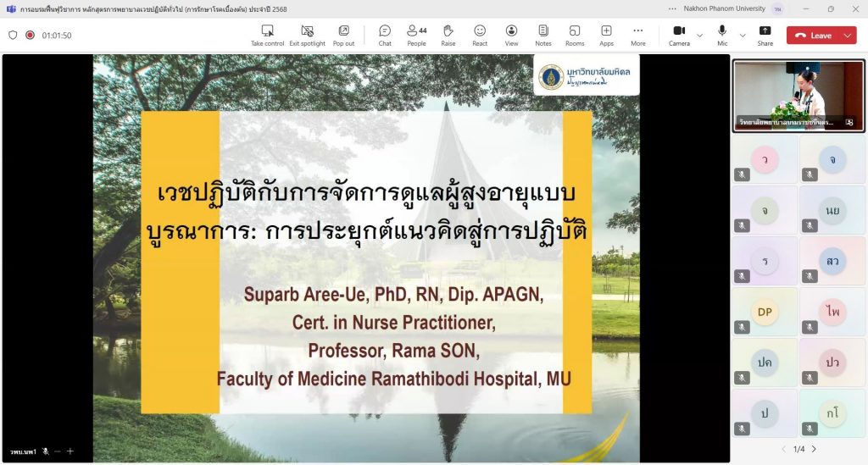Zoom out shared content minus button
This screenshot has height=465, width=868.
[x=58, y=451]
